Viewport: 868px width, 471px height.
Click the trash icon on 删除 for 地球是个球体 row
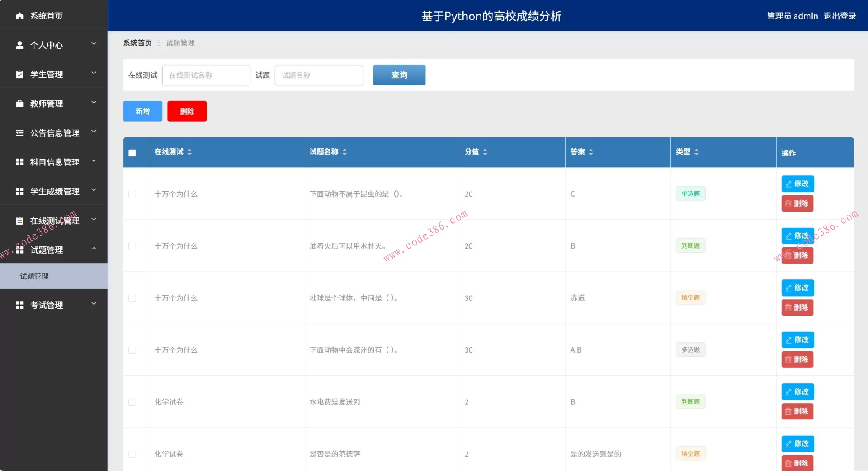tap(788, 308)
